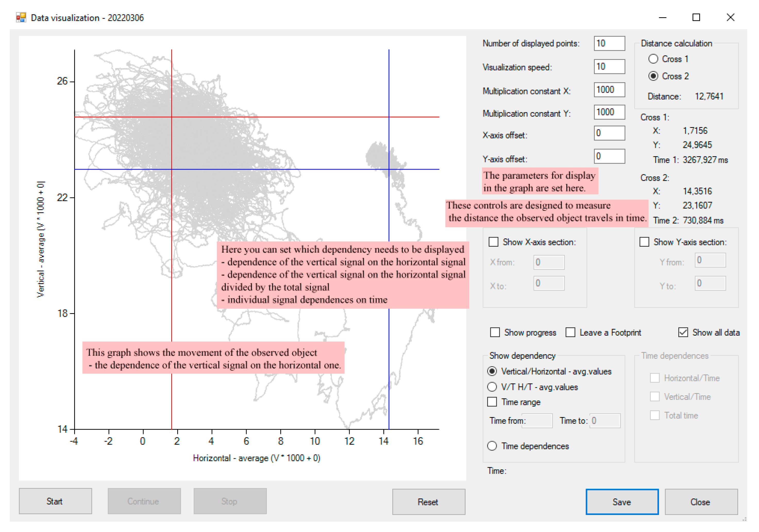Screen dimensions: 759x532
Task: Click the Save button
Action: (x=622, y=502)
